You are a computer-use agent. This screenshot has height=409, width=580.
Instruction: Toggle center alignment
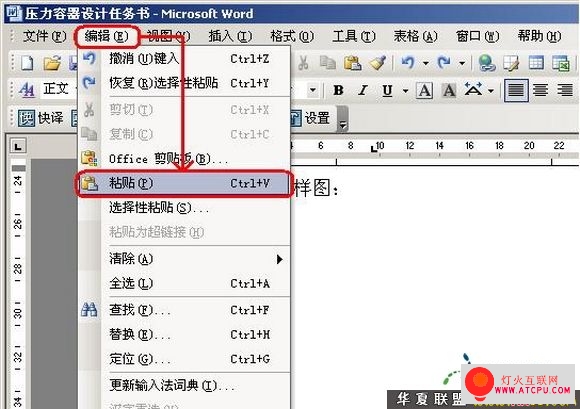[x=540, y=90]
